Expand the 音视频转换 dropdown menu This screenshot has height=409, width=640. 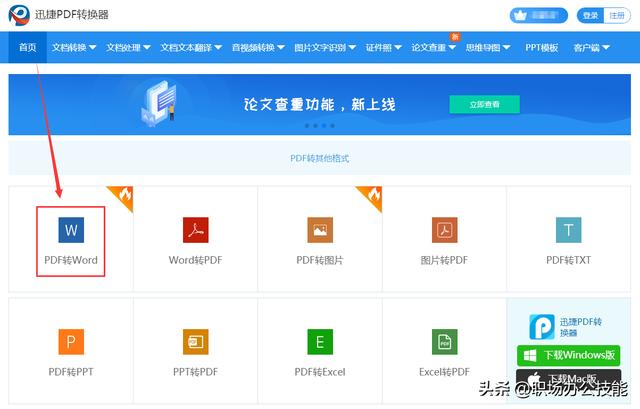258,47
